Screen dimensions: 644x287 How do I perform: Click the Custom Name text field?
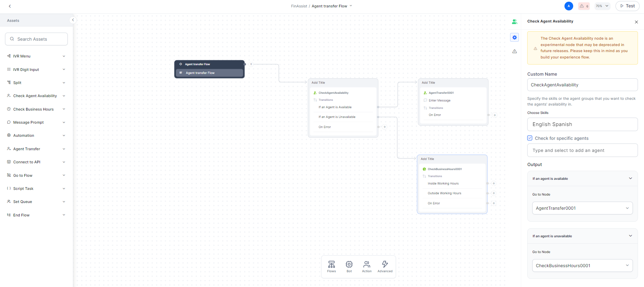tap(582, 85)
